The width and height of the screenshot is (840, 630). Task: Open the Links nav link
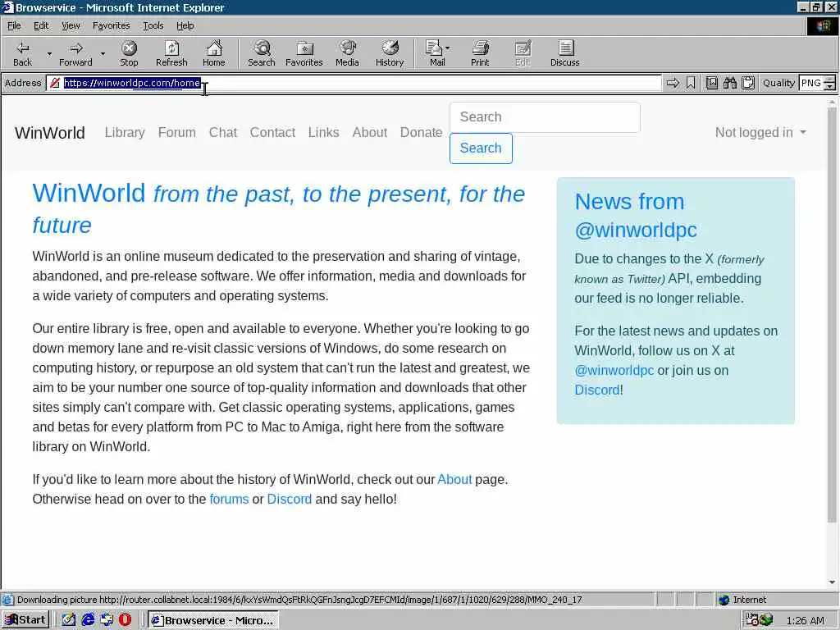tap(323, 132)
